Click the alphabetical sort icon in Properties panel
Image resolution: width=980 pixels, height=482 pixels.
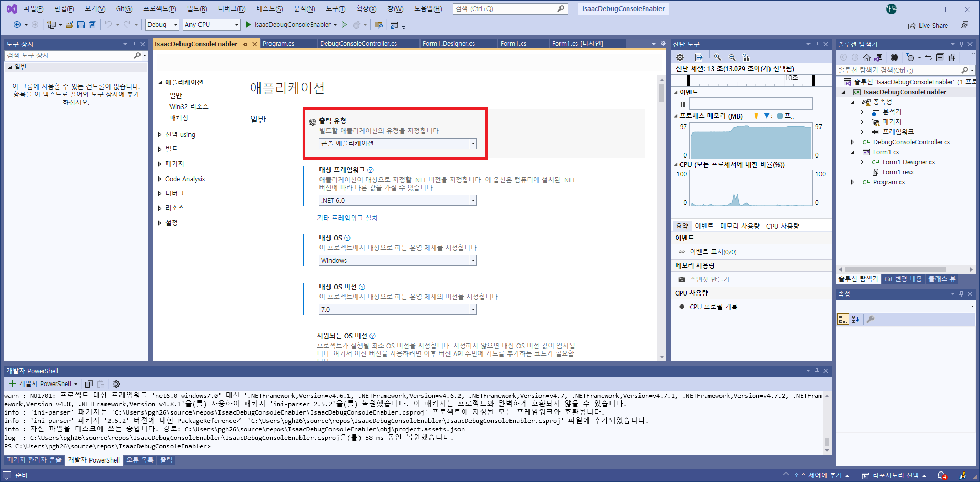[855, 319]
